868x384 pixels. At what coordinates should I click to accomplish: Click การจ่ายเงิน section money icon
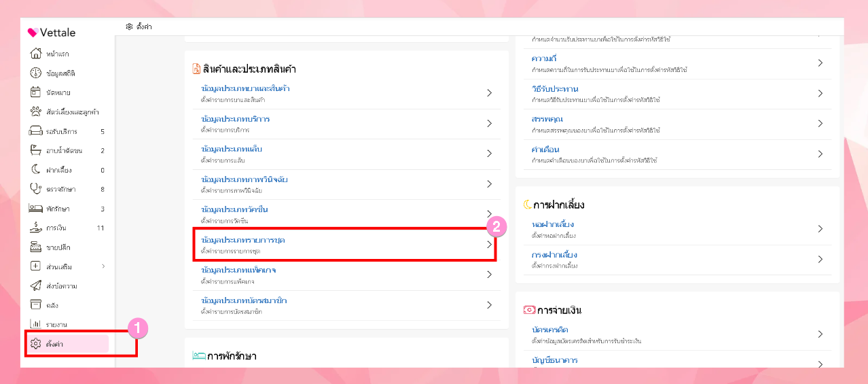tap(529, 310)
